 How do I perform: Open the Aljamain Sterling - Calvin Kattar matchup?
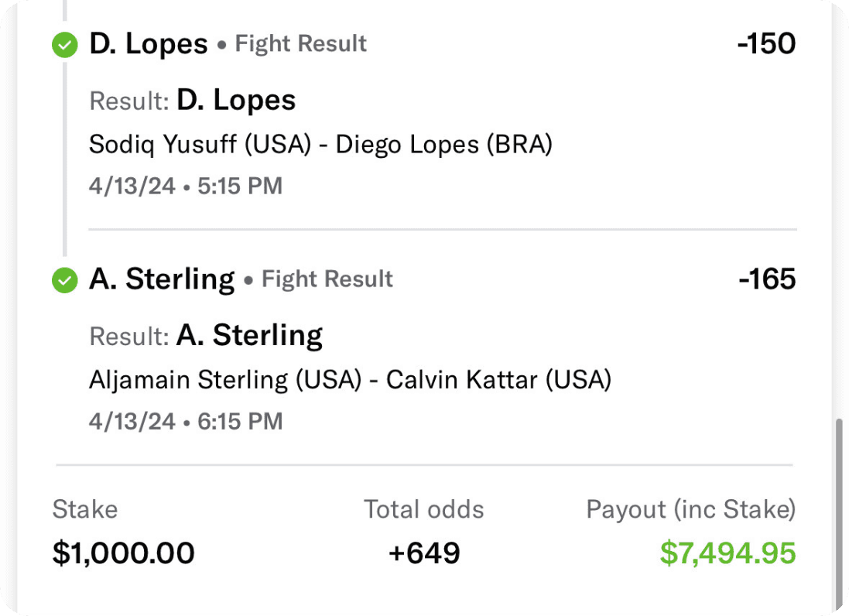pos(350,380)
